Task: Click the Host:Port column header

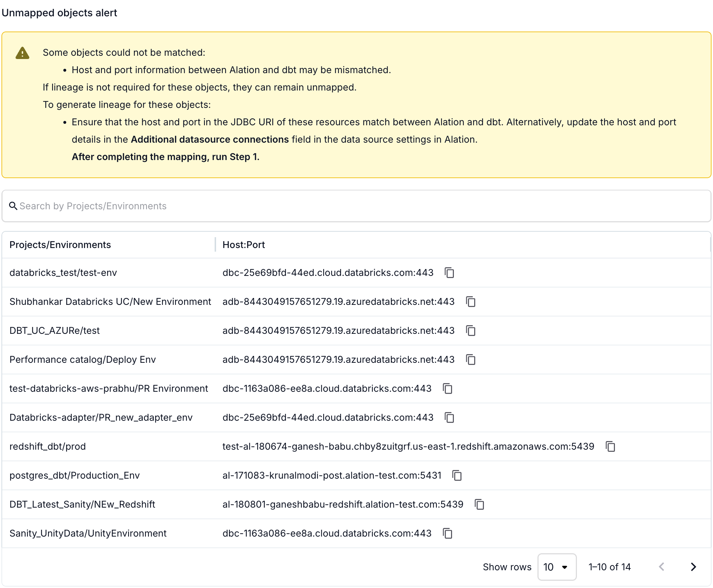Action: pos(244,245)
